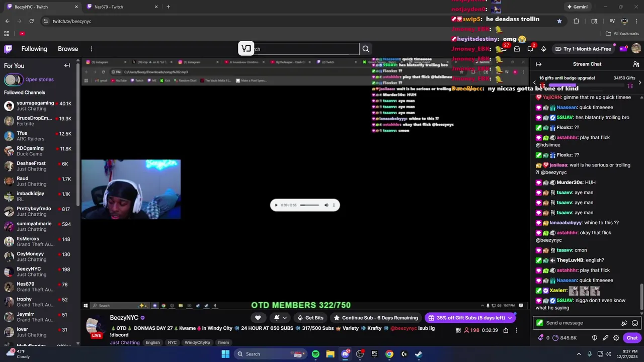Click the Get Bits button
This screenshot has width=644, height=362.
(310, 318)
